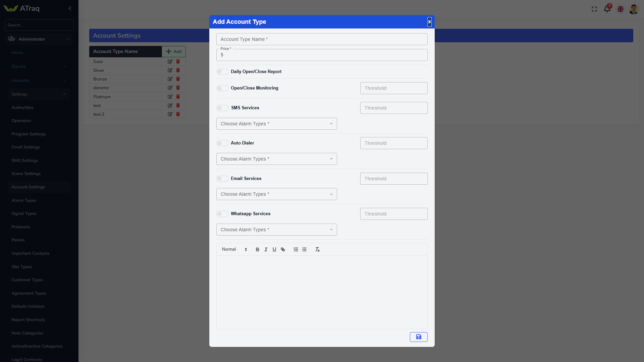
Task: Turn on the Whatsapp Services switch
Action: (222, 214)
